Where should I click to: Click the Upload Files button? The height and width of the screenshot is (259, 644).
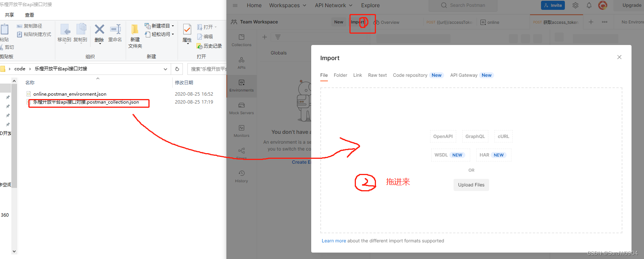(x=471, y=185)
